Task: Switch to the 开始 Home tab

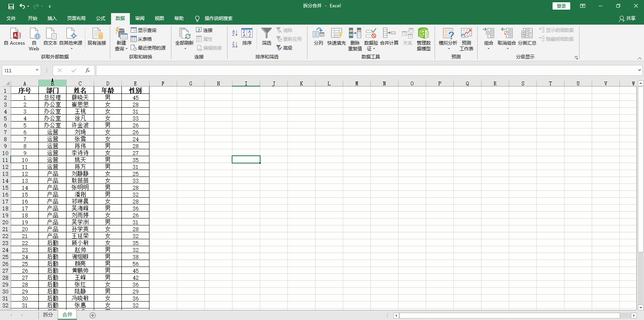Action: (x=33, y=18)
